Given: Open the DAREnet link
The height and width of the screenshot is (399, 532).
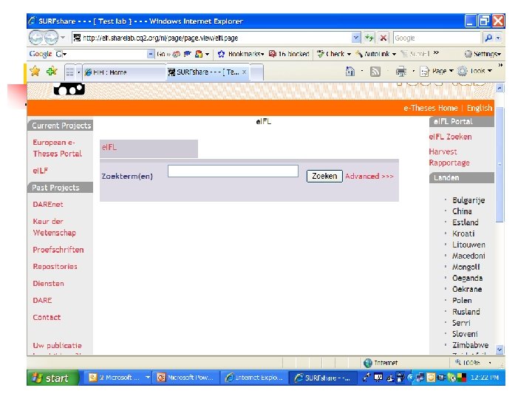Looking at the screenshot, I should pyautogui.click(x=48, y=204).
